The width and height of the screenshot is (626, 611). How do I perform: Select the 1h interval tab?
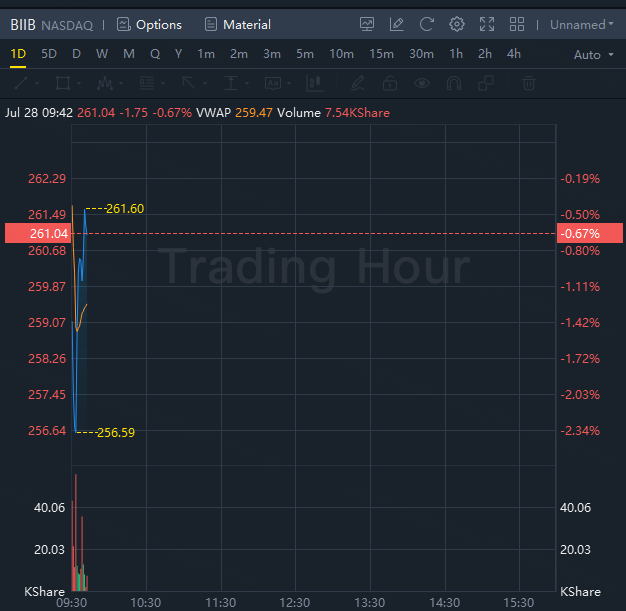coord(456,54)
